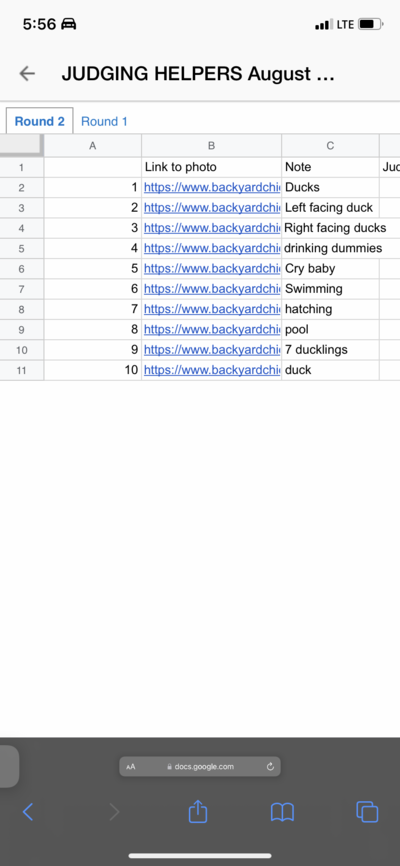Open Safari bookmarks book icon

click(282, 812)
